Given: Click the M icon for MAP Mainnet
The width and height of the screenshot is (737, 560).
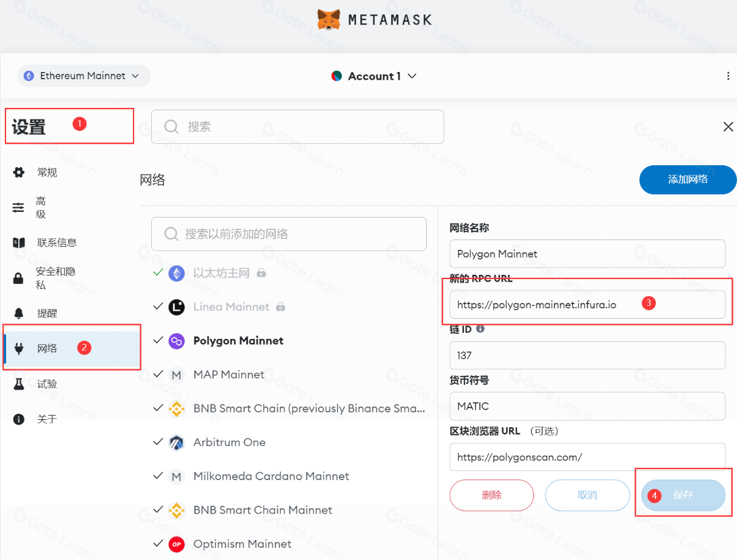Looking at the screenshot, I should coord(177,375).
